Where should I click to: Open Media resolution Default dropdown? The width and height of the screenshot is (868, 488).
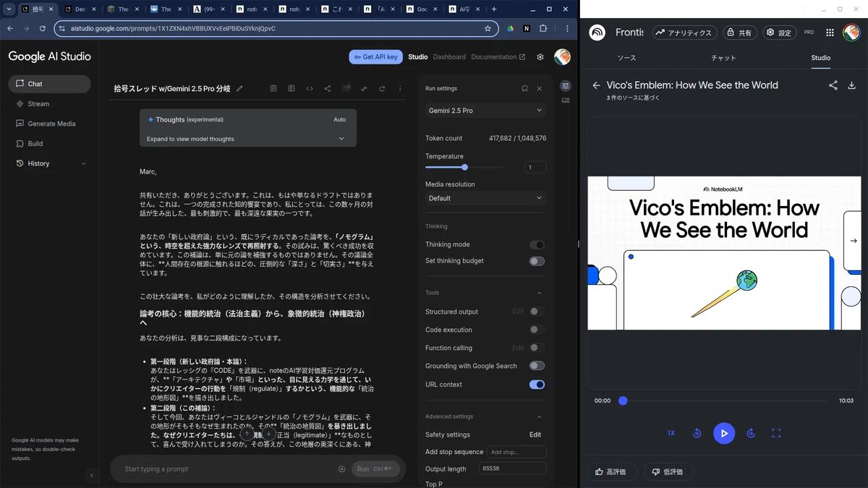pyautogui.click(x=485, y=198)
